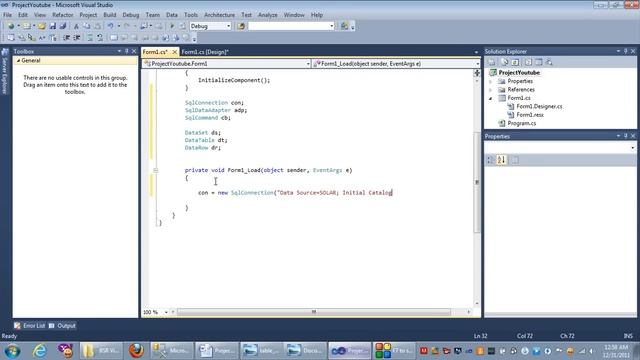Collapse the Form1.cs node
Viewport: 640px width, 360px height.
point(491,98)
